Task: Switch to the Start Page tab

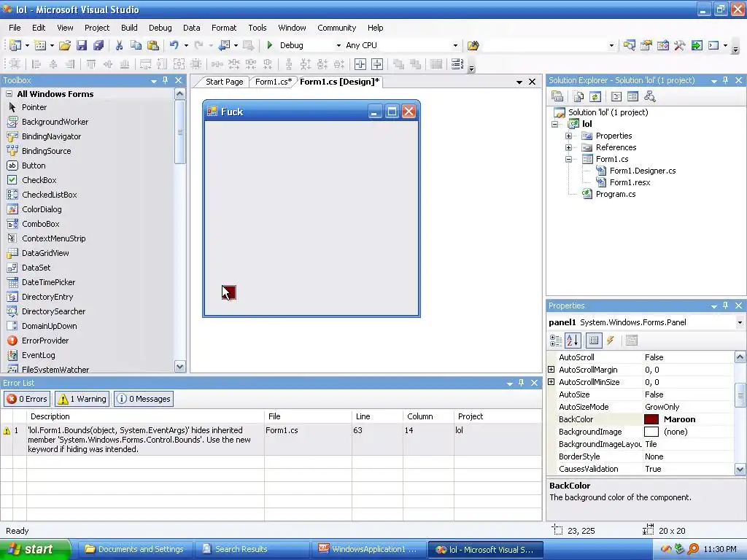Action: (x=225, y=82)
